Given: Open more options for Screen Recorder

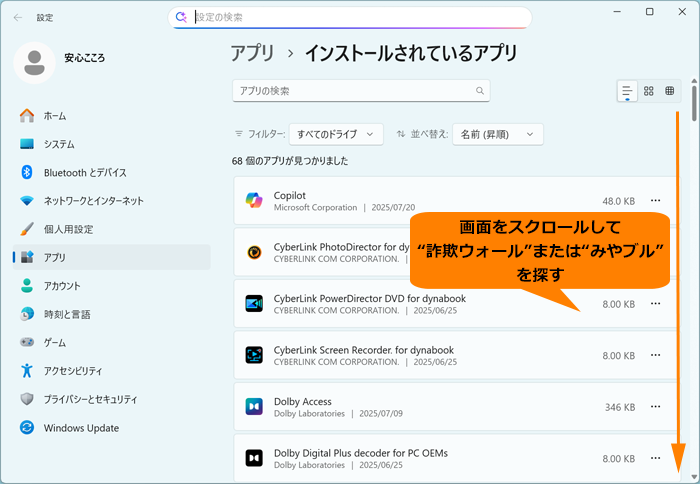Looking at the screenshot, I should (x=655, y=355).
